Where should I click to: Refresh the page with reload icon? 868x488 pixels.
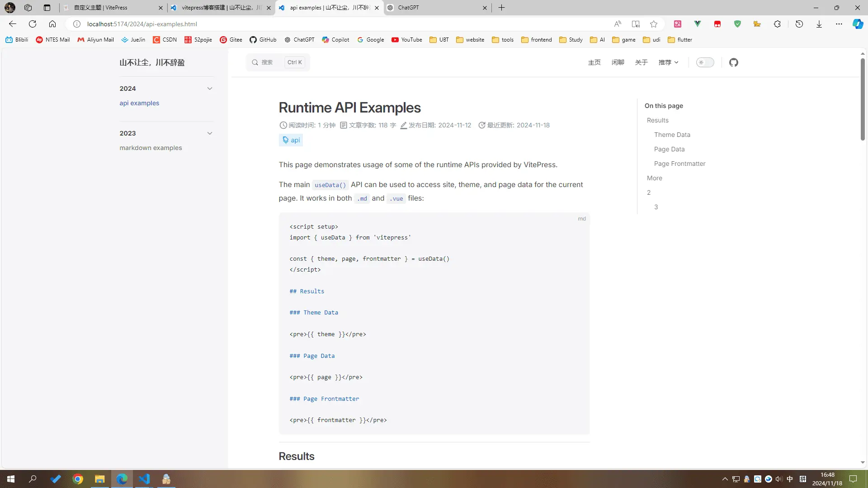coord(33,24)
